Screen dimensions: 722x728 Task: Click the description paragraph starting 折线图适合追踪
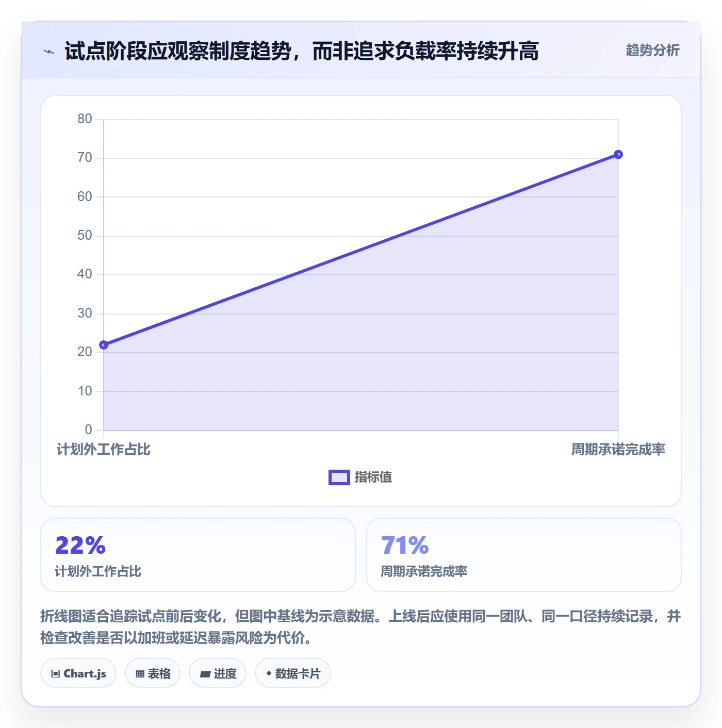(360, 627)
